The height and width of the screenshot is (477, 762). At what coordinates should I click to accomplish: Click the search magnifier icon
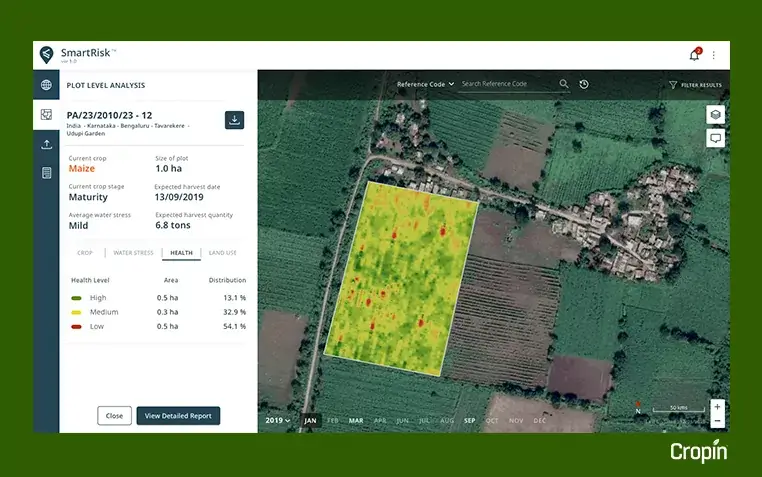point(564,85)
